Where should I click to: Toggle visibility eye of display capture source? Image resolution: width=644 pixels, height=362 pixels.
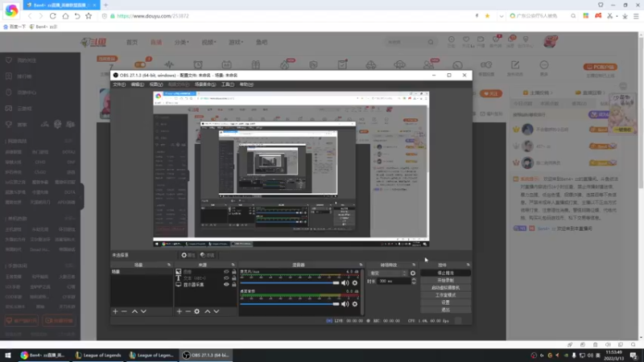226,285
